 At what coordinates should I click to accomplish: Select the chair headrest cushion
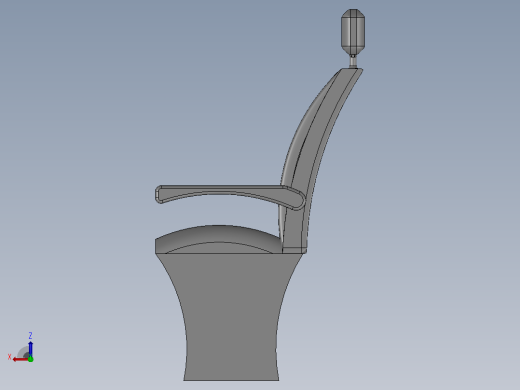353,31
